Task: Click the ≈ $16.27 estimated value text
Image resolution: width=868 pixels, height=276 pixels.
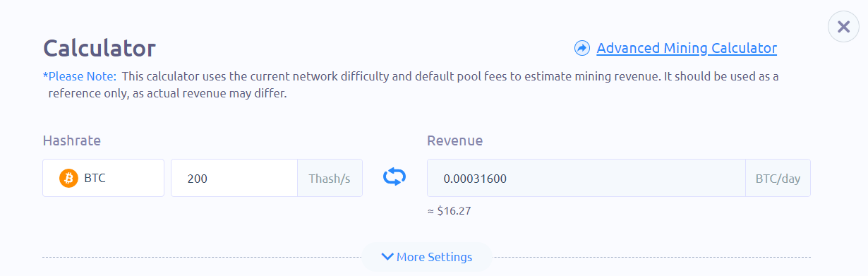Action: click(449, 211)
